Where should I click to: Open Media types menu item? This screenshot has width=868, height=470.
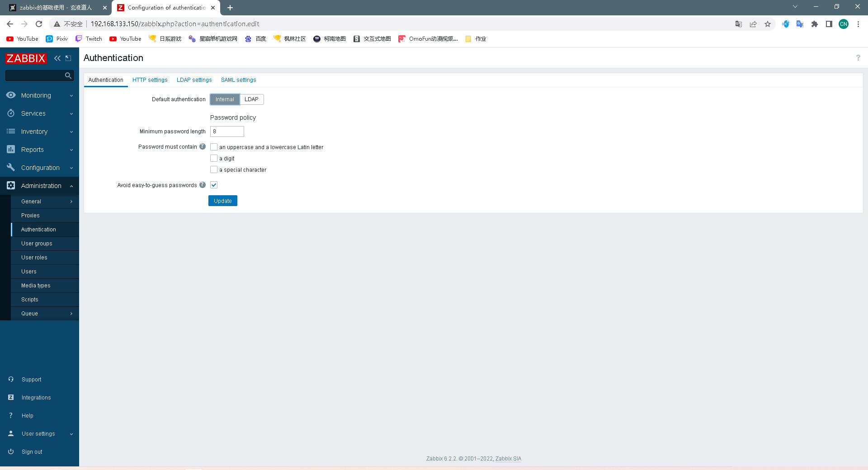click(45, 286)
